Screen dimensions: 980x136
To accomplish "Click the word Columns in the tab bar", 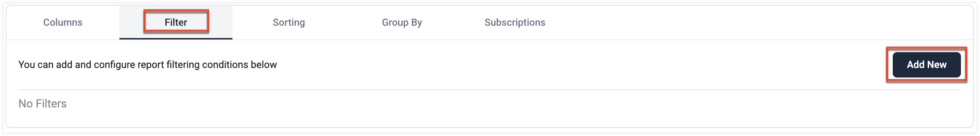I will tap(63, 23).
